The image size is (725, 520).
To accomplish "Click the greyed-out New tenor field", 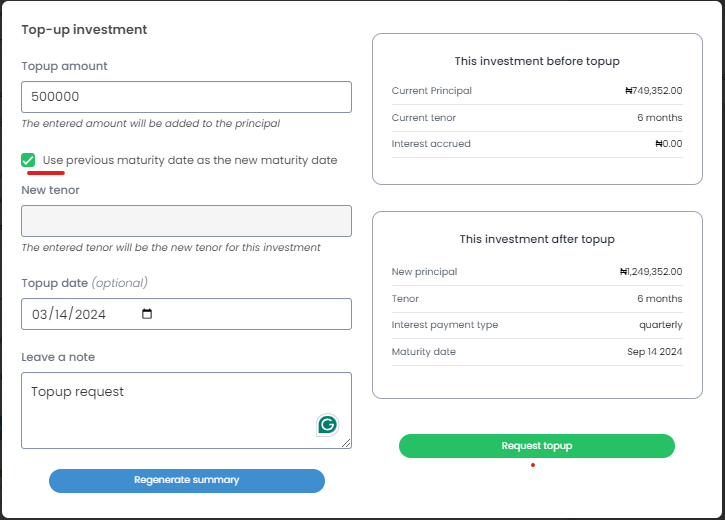I will coord(186,221).
